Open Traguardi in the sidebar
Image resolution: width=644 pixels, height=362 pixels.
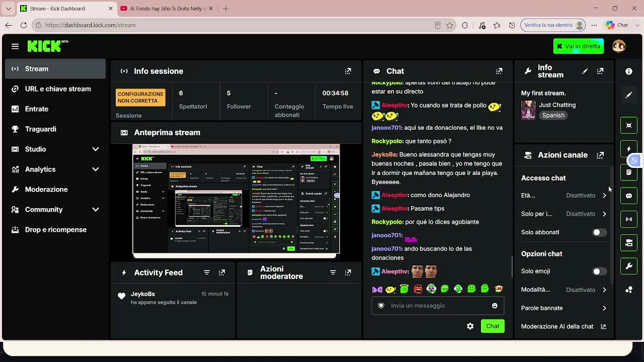tap(55, 129)
